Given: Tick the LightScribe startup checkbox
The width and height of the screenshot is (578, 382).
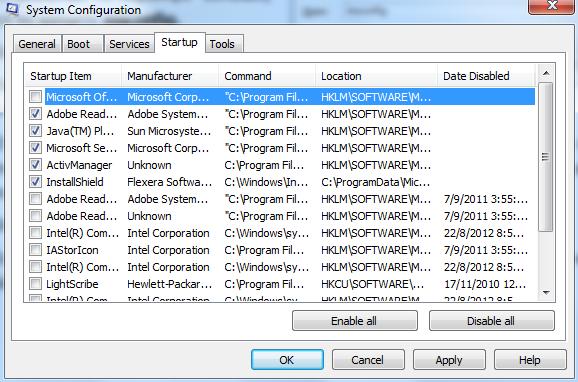Looking at the screenshot, I should (35, 284).
